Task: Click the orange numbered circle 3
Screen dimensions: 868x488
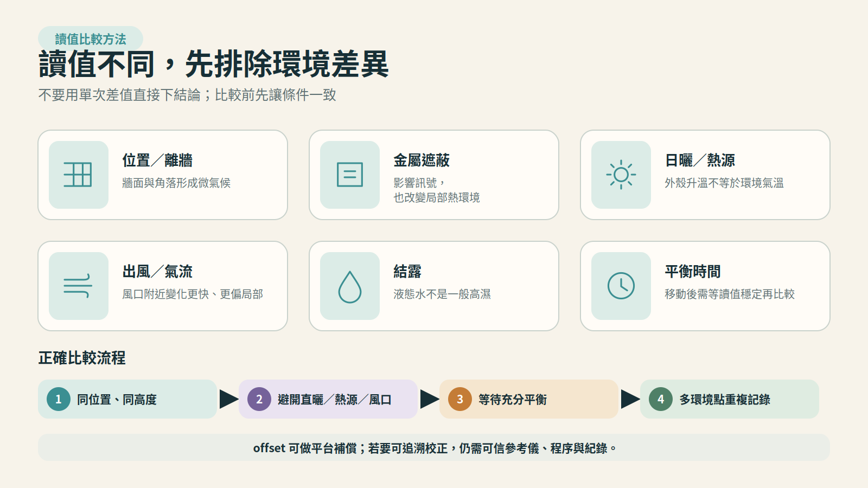Action: 460,399
